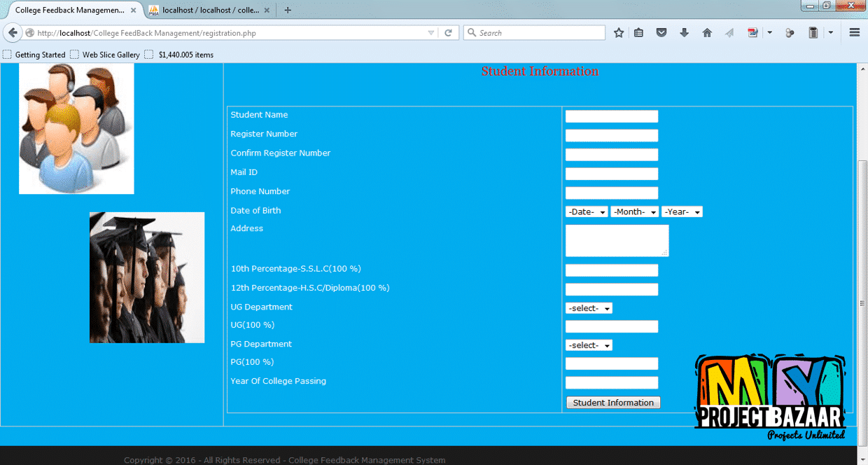
Task: Open the UG Department select dropdown
Action: click(x=589, y=309)
